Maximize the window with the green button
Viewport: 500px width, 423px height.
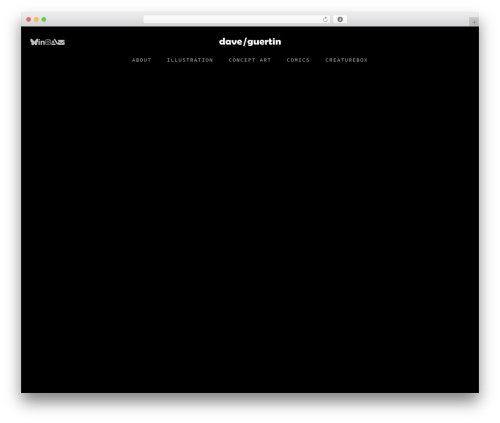click(44, 19)
